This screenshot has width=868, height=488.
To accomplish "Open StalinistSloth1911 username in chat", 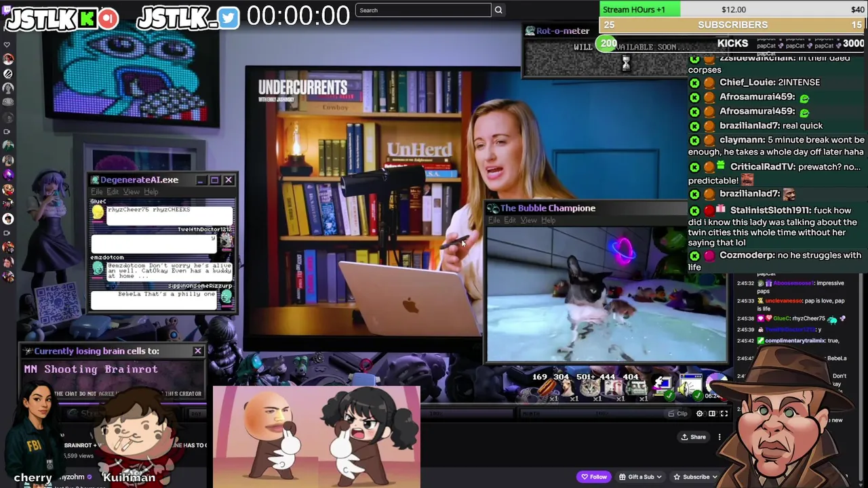I will (x=770, y=211).
